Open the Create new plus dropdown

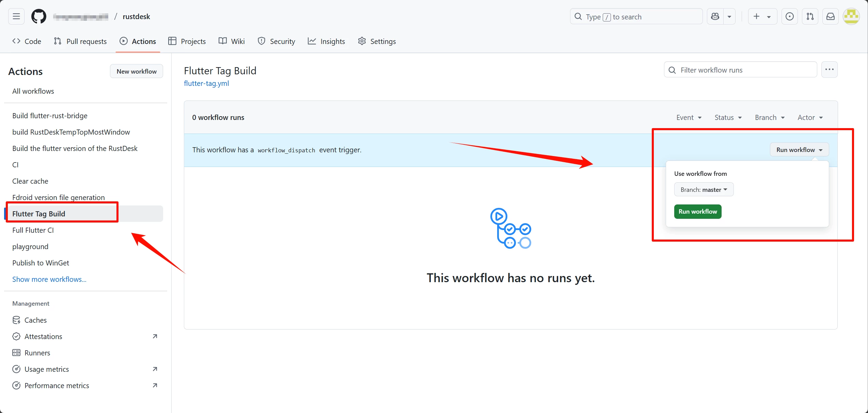[762, 16]
